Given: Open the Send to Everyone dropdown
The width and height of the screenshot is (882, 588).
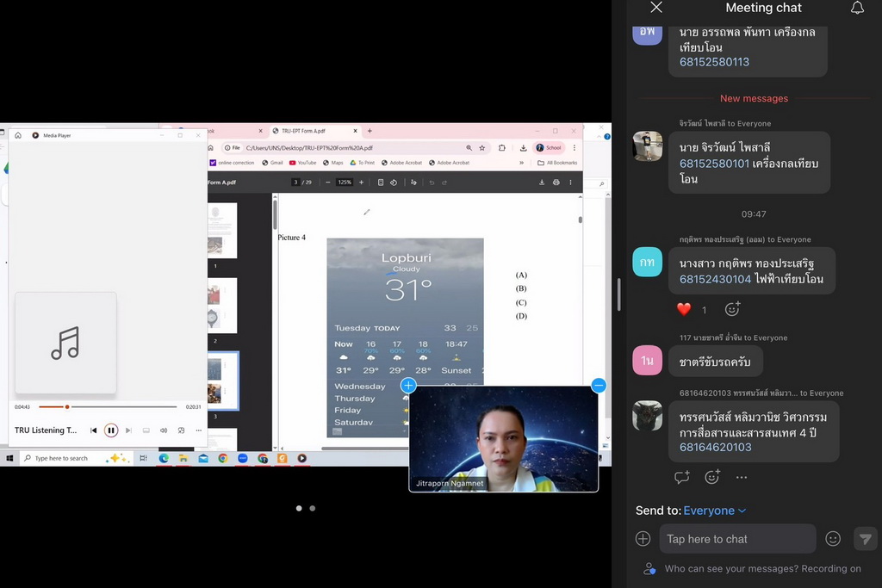Looking at the screenshot, I should 714,511.
